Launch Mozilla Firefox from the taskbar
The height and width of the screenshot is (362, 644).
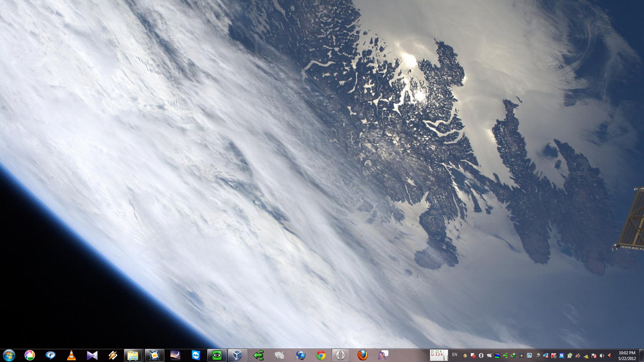[363, 355]
